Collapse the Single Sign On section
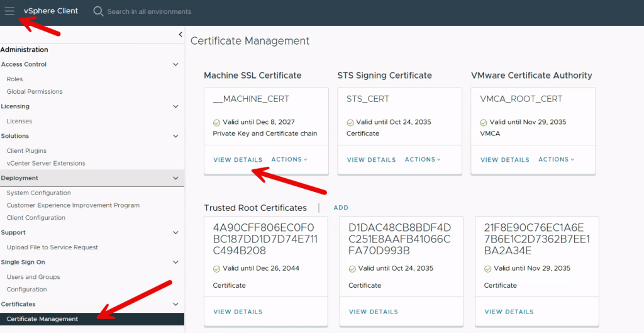This screenshot has width=644, height=333. tap(176, 262)
